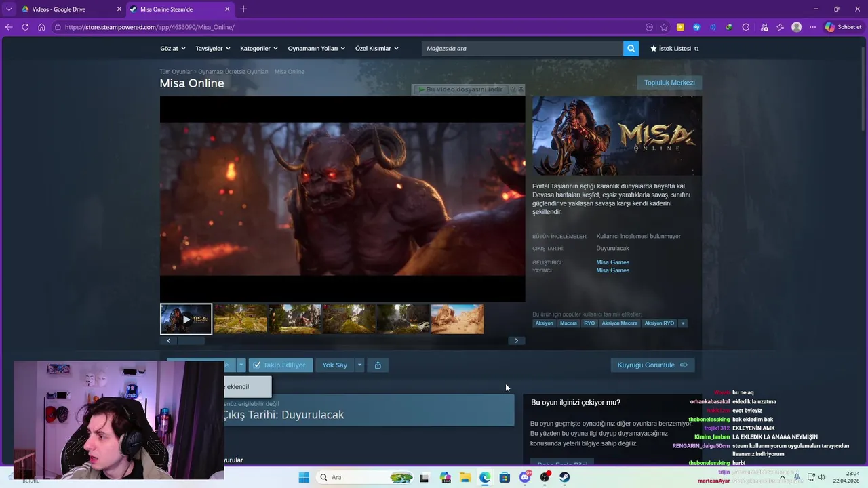Select the desert screenshot thumbnail
This screenshot has width=868, height=488.
tap(458, 319)
